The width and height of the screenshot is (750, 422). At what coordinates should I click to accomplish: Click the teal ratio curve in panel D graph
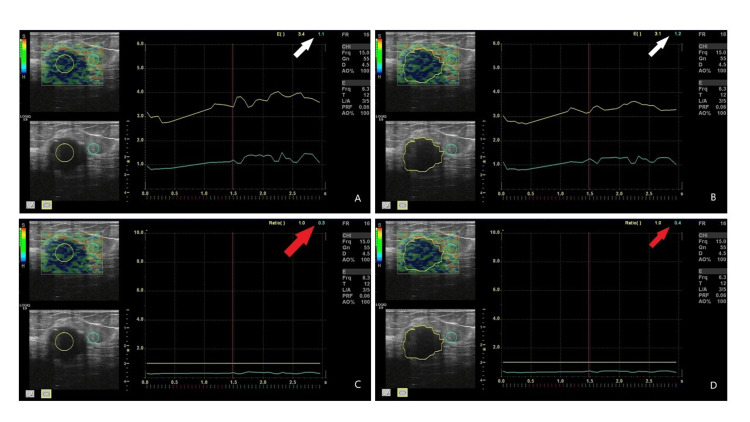[589, 371]
